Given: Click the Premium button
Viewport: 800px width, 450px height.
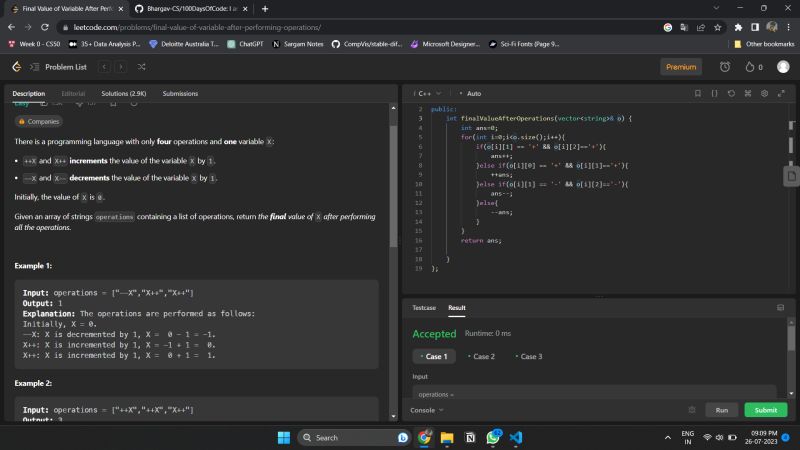Looking at the screenshot, I should pyautogui.click(x=681, y=67).
